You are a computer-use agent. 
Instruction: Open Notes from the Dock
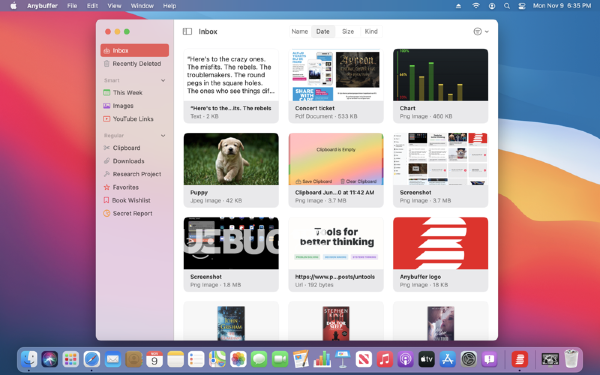(x=175, y=359)
